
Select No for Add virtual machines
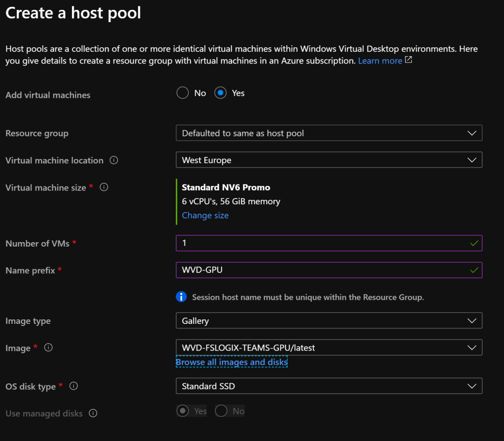(183, 93)
